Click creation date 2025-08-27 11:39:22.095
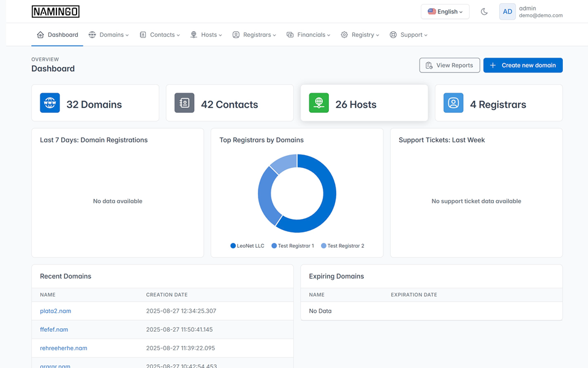Screen dimensions: 588x368 [180, 348]
